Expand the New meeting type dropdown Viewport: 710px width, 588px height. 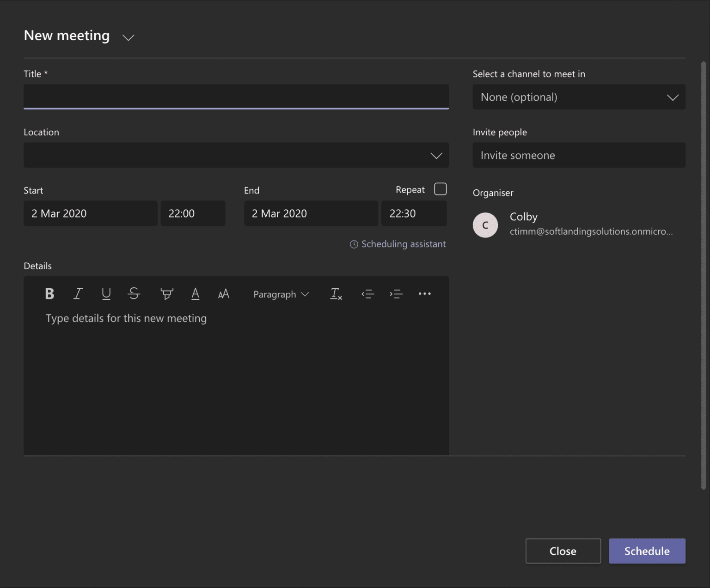point(128,37)
